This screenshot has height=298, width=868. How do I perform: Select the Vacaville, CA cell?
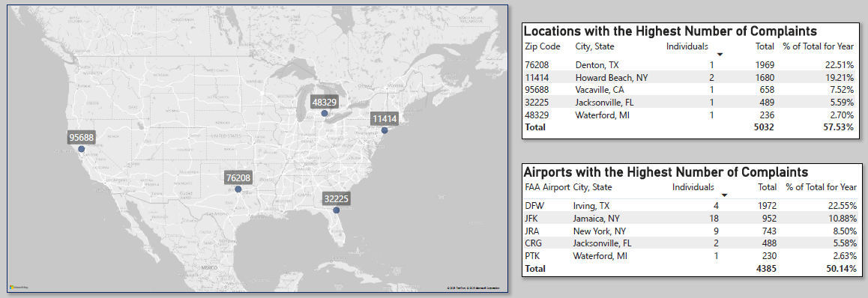coord(600,90)
